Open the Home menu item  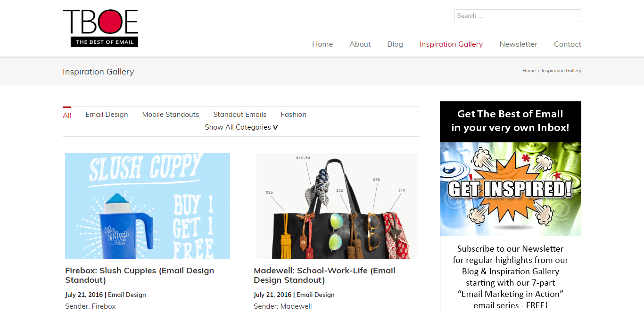322,44
